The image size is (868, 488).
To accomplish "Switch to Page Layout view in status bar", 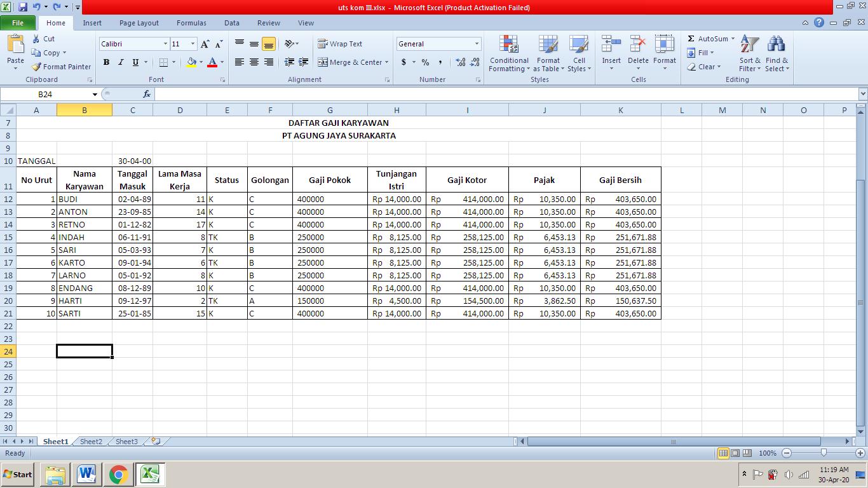I will [x=735, y=453].
